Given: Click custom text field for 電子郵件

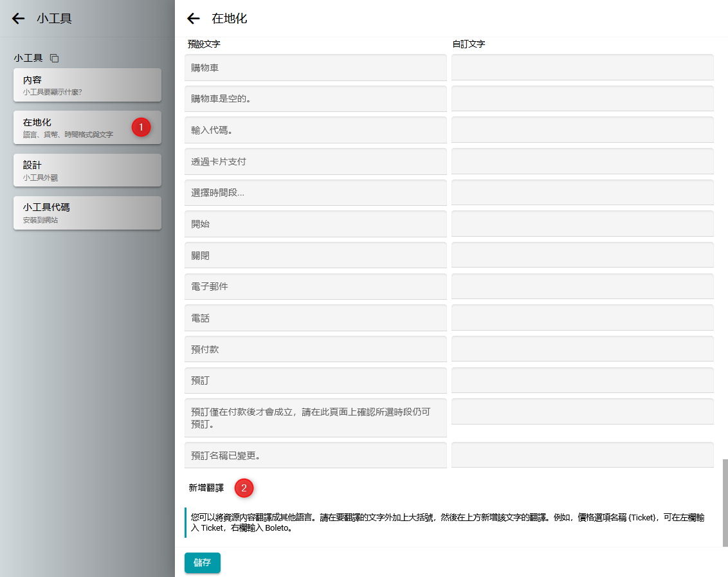Looking at the screenshot, I should click(x=582, y=286).
